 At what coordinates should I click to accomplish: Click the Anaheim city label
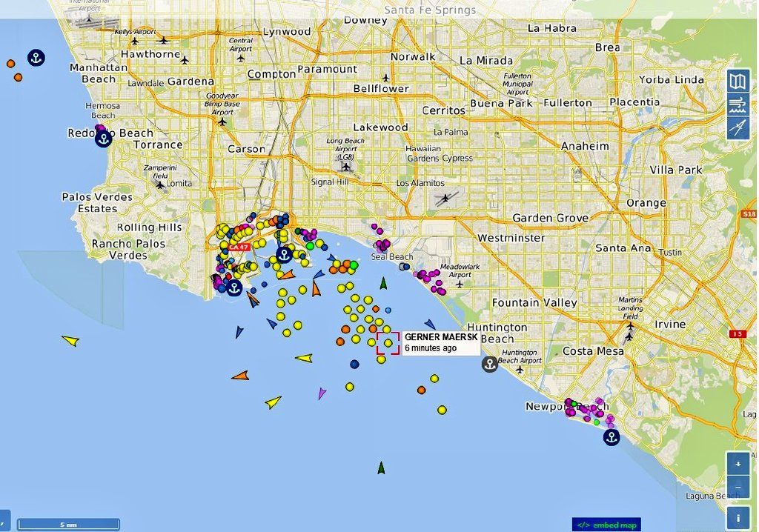coord(585,146)
